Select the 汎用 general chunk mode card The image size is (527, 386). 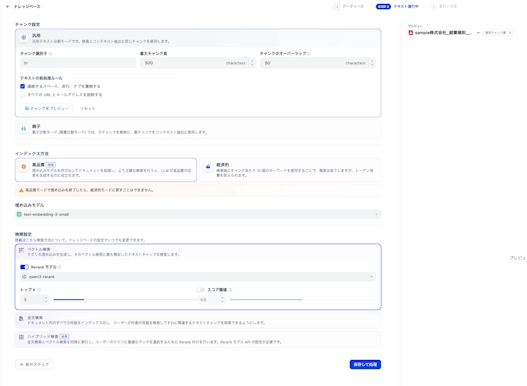198,38
